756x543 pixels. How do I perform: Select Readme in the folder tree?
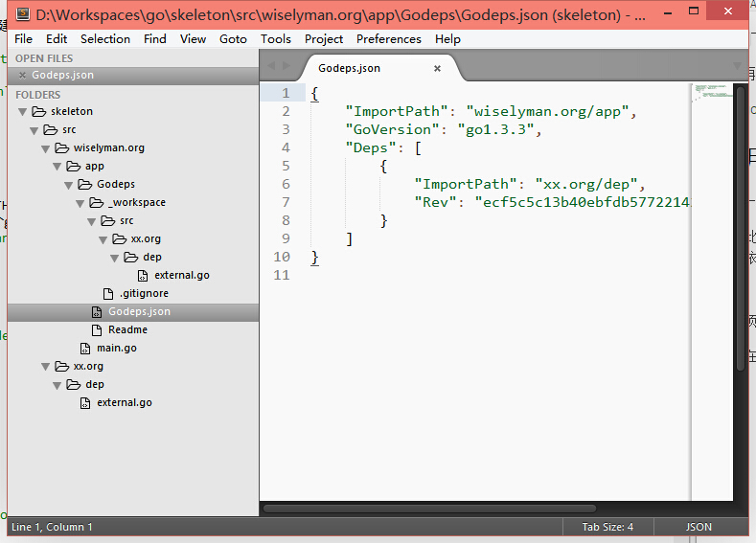[127, 330]
